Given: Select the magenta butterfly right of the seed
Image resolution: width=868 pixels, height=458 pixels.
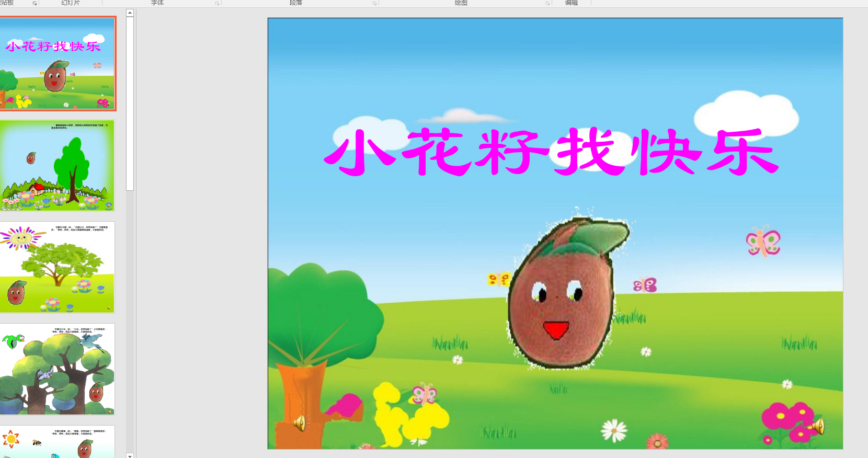Looking at the screenshot, I should 645,285.
